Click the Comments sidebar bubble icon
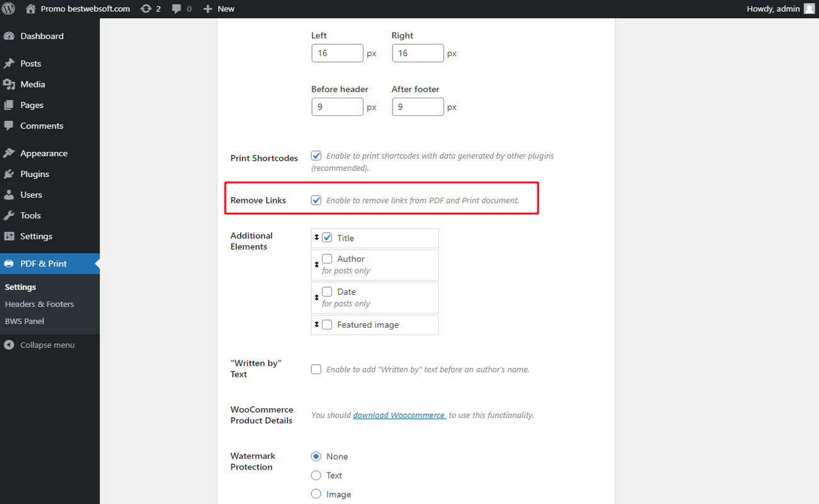 [x=9, y=126]
